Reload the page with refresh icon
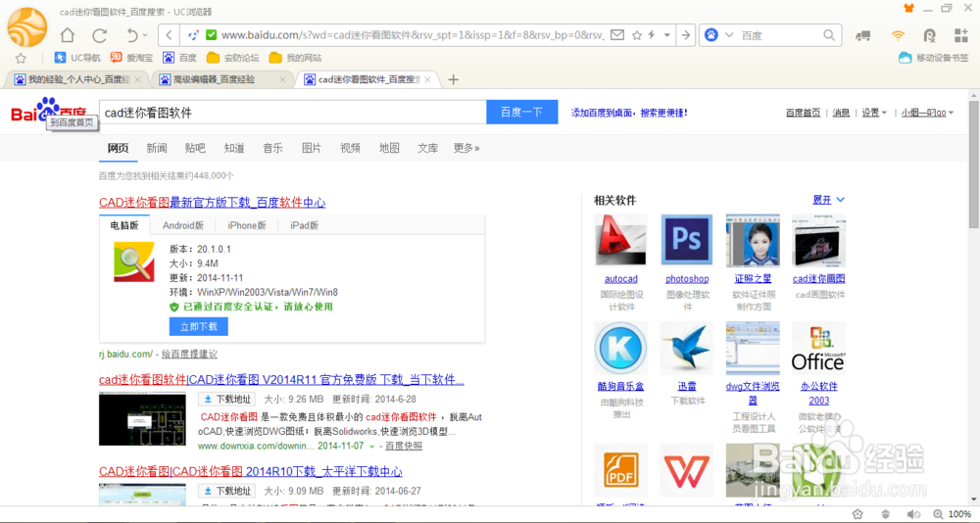The width and height of the screenshot is (980, 523). [x=99, y=35]
